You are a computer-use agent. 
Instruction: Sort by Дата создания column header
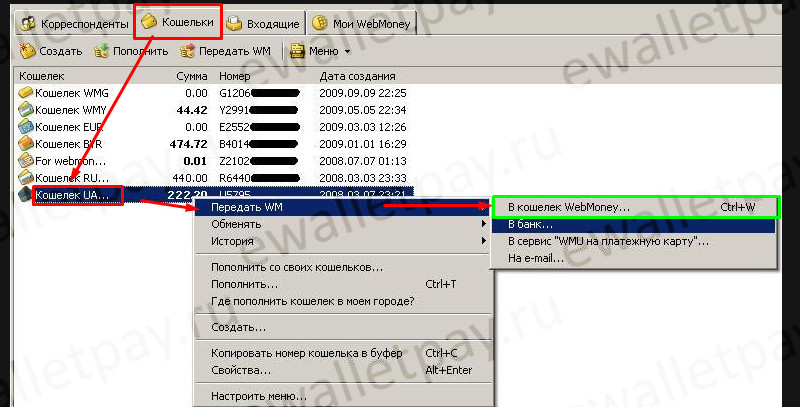point(357,76)
